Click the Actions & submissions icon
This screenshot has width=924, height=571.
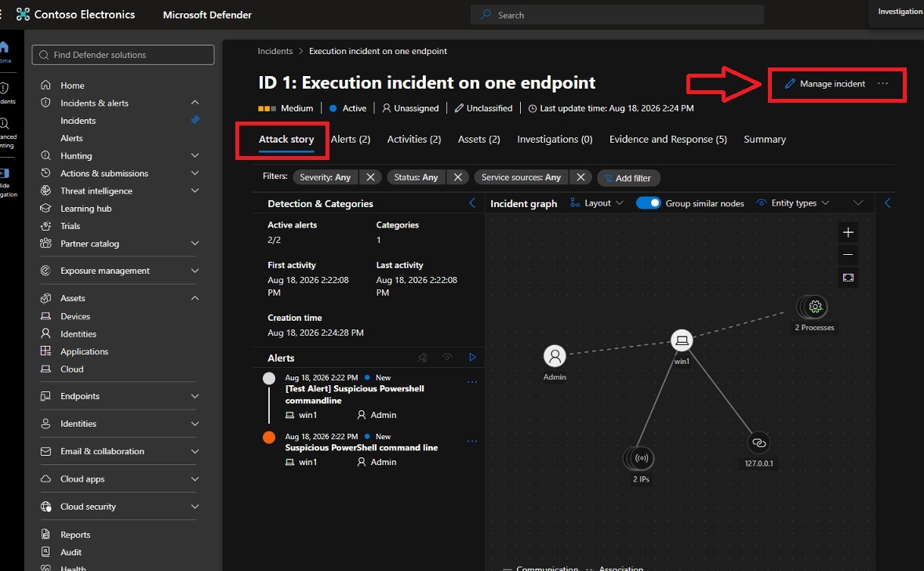[45, 173]
